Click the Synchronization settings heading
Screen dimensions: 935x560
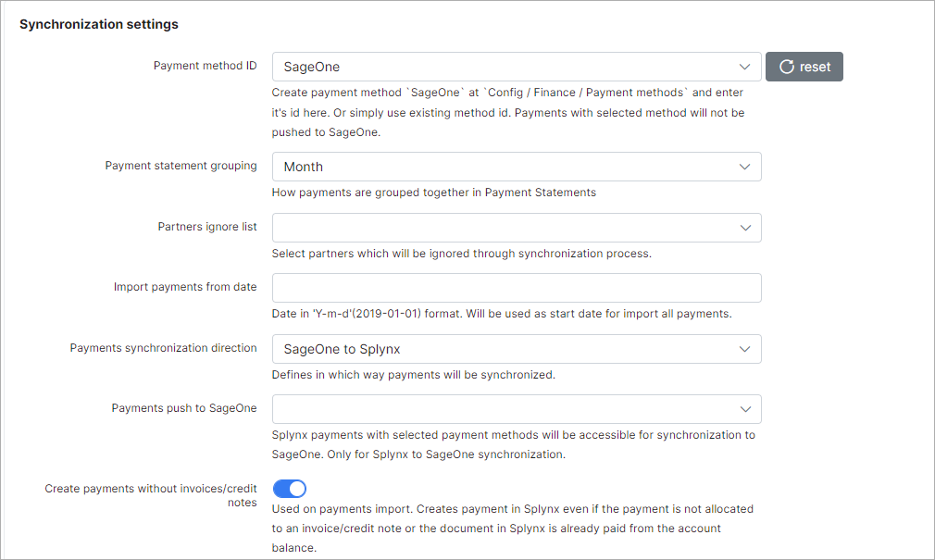coord(99,24)
